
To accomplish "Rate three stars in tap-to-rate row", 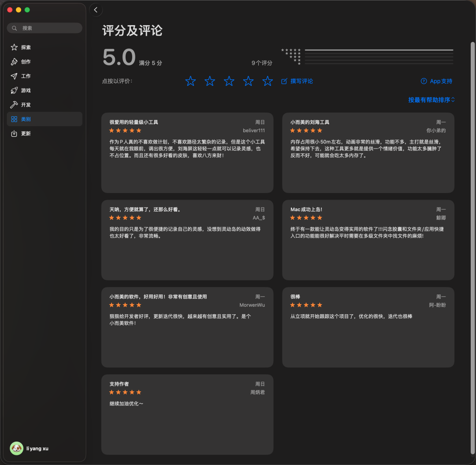I will 229,81.
